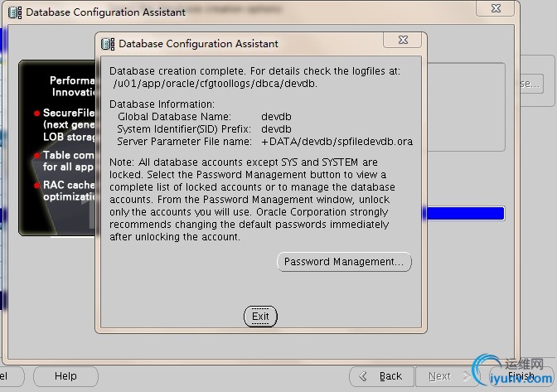Click the Global Database Name value devdb
Viewport: 557px width, 392px height.
point(276,117)
